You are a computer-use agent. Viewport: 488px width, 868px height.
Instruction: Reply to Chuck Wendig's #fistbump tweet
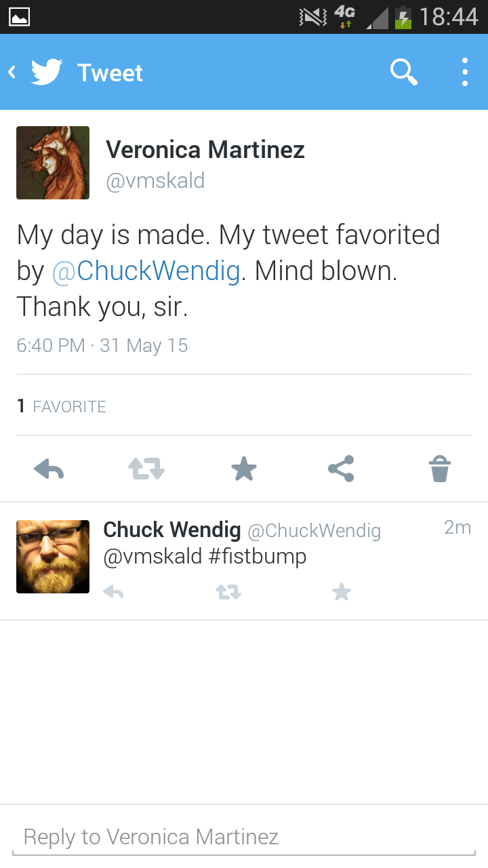tap(113, 593)
